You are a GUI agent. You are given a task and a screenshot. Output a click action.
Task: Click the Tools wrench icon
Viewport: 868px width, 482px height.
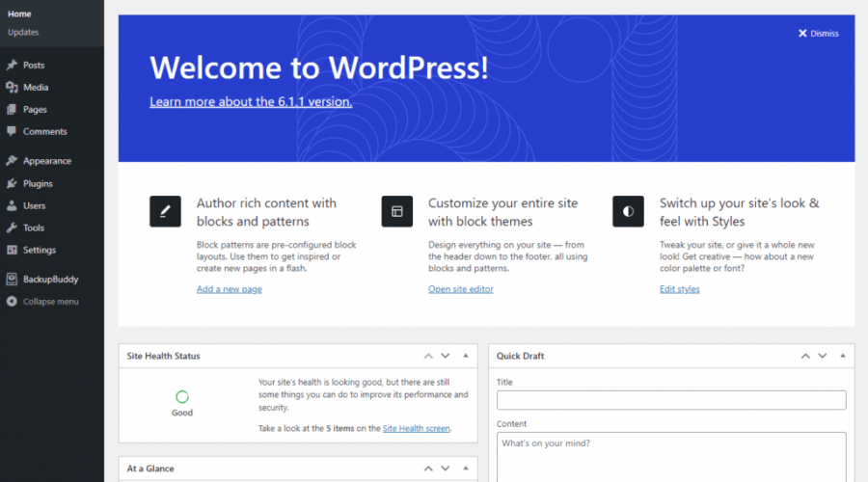(12, 228)
